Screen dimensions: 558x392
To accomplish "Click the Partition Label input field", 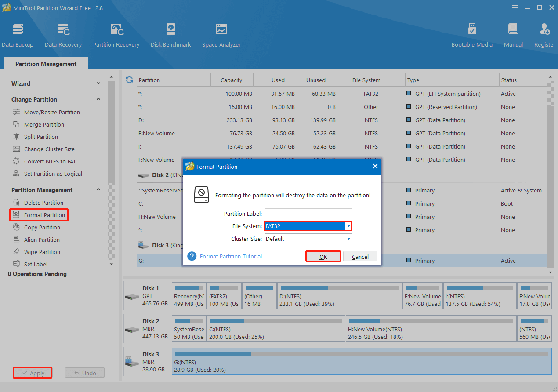I will point(308,214).
